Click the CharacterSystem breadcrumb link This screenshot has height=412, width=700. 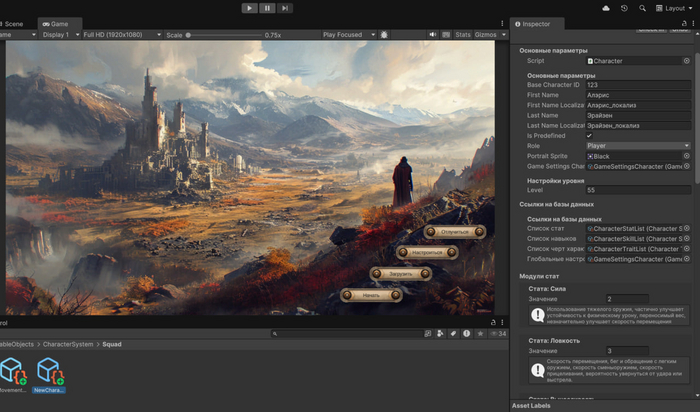point(70,345)
